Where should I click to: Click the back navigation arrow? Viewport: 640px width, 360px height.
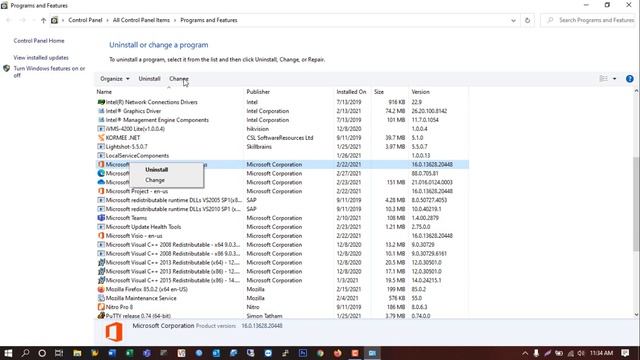coord(9,20)
